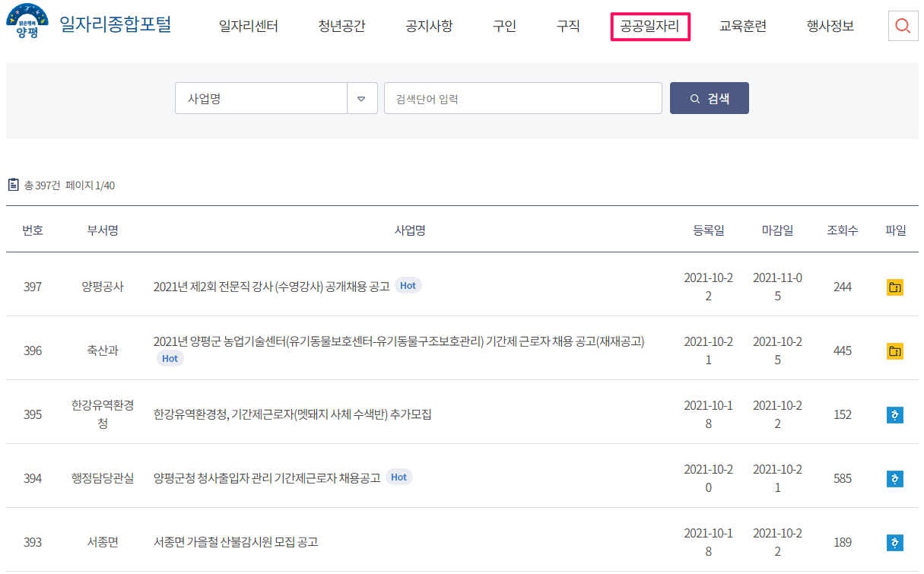
Task: Navigate to the 구인 menu
Action: (503, 25)
